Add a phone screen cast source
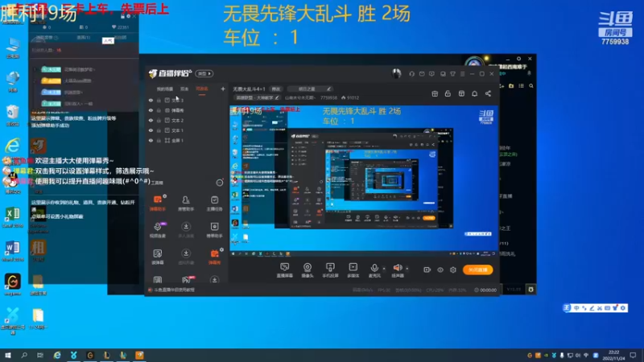Screen dimensions: 644x362 330,270
